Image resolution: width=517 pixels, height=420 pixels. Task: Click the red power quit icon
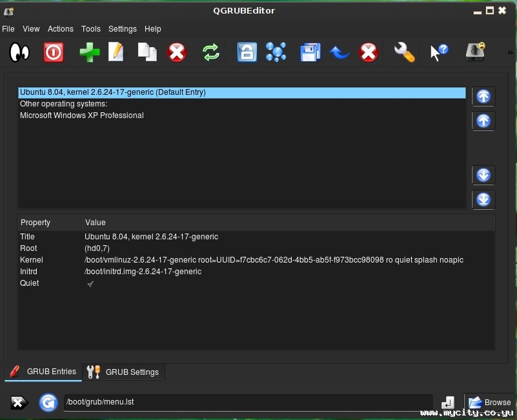(x=54, y=52)
